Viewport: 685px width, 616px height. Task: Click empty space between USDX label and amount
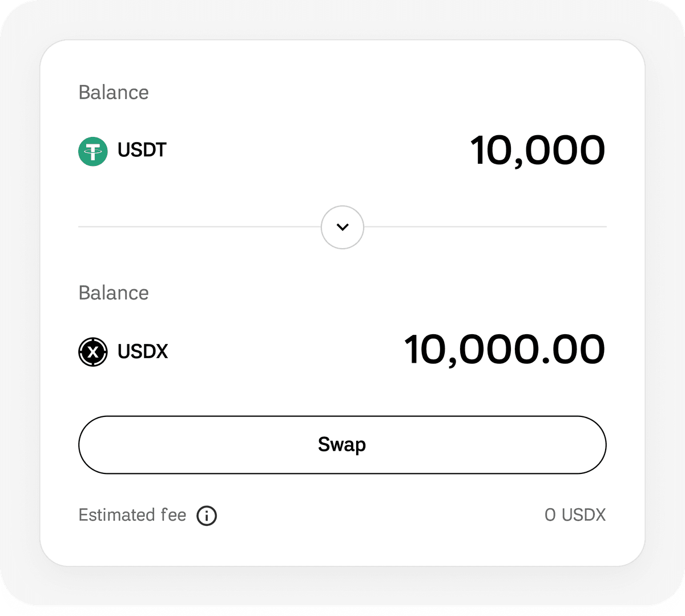coord(285,351)
